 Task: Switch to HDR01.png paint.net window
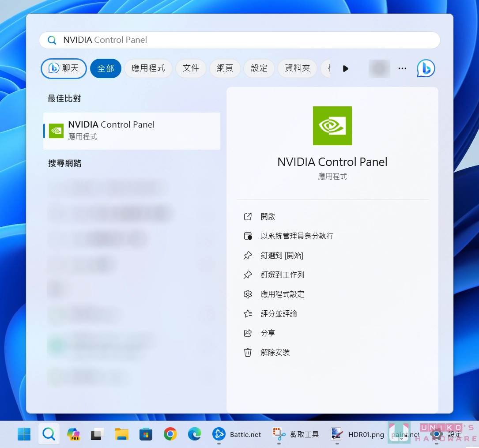(x=375, y=434)
